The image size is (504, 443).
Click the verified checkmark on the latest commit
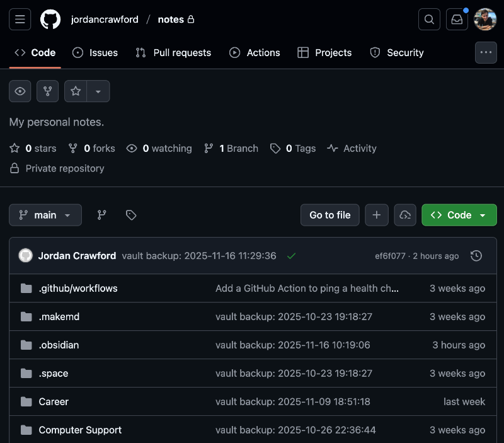291,256
